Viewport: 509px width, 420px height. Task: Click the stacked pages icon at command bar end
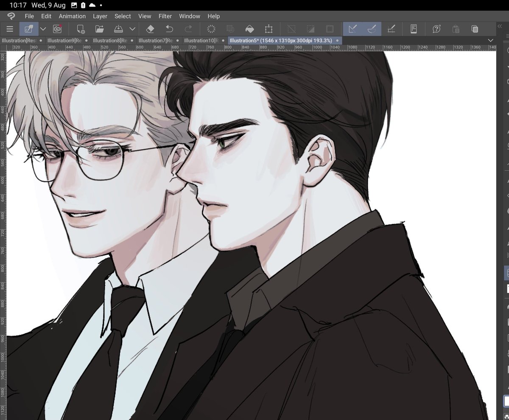coord(475,29)
